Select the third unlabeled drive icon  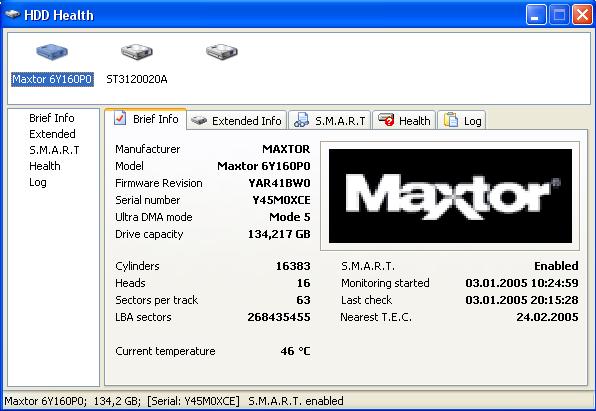tap(222, 52)
